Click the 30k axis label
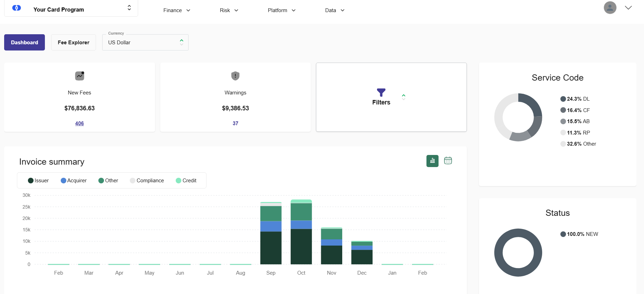644x294 pixels. coord(27,195)
